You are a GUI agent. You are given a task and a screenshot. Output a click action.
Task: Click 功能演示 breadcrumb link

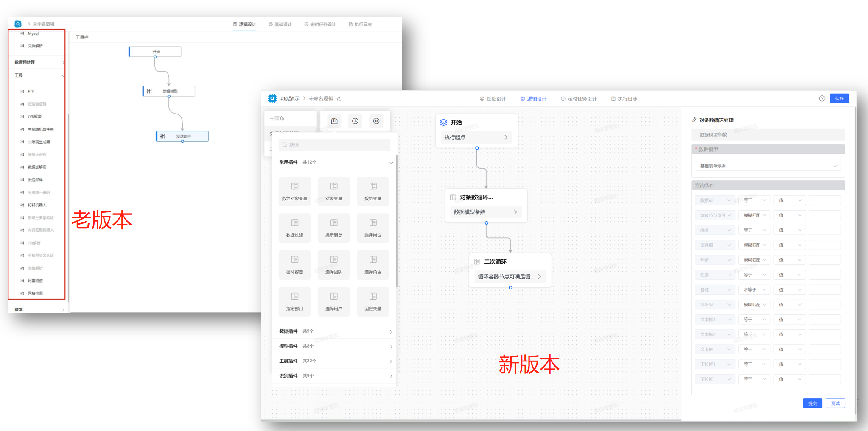tap(290, 98)
